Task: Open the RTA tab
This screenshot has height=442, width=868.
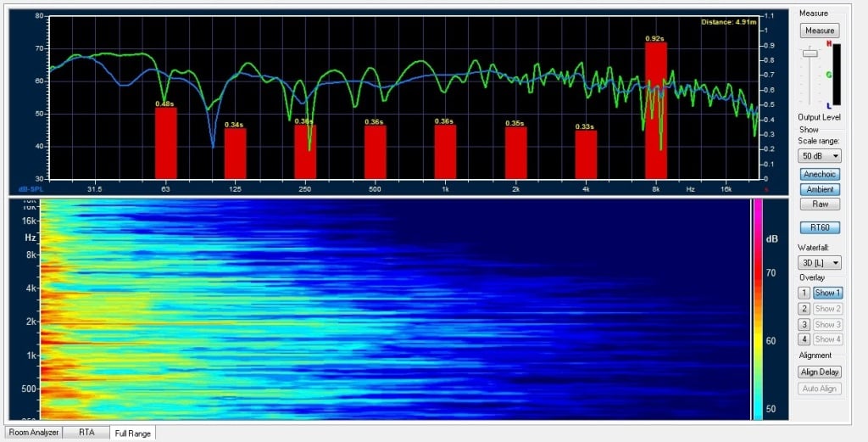Action: [x=86, y=433]
